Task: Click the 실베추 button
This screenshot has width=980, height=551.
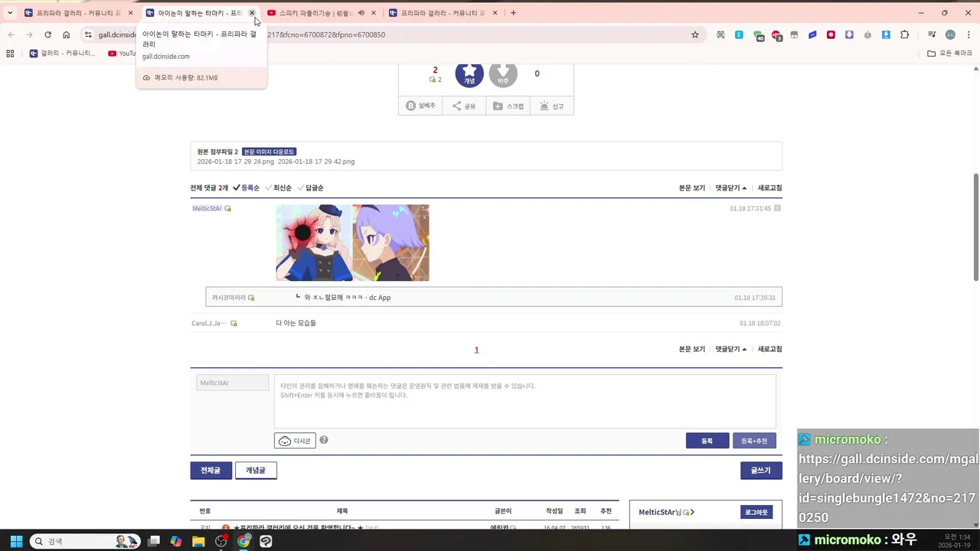Action: (x=420, y=106)
